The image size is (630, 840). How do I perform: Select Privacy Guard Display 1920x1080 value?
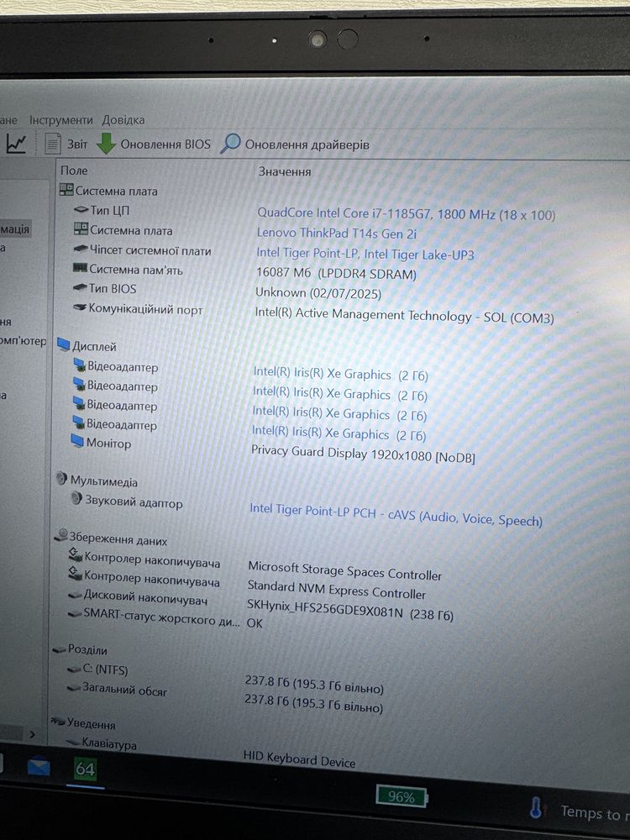363,454
